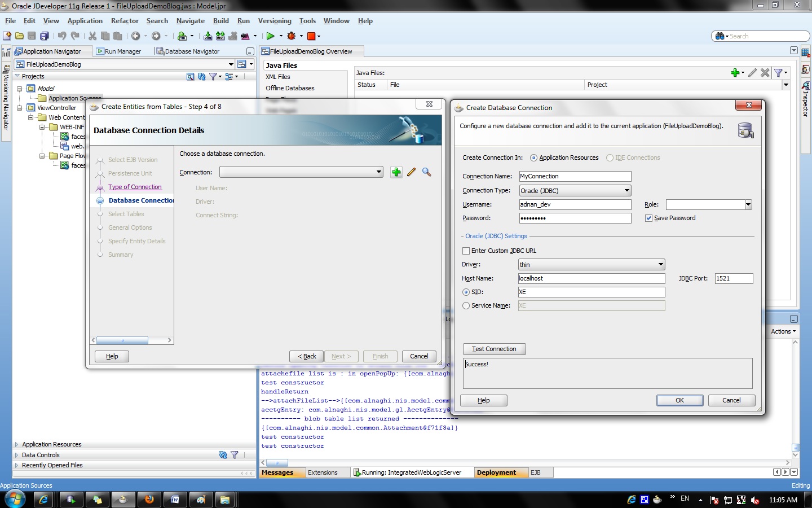The width and height of the screenshot is (812, 508).
Task: Select the Service Name radio button
Action: (x=466, y=306)
